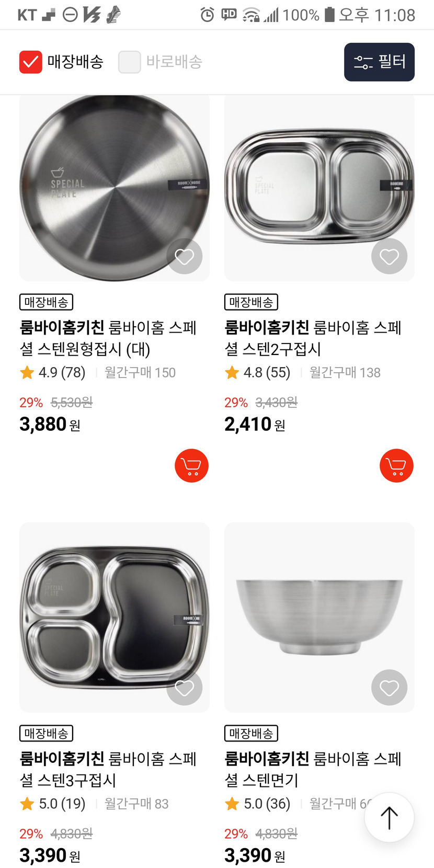Open the 필터 filter panel
This screenshot has height=868, width=434.
[x=379, y=62]
